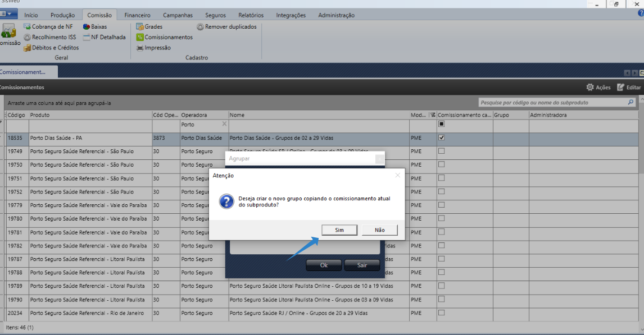Select the Comissão ribbon tab
This screenshot has width=644, height=335.
pos(99,15)
